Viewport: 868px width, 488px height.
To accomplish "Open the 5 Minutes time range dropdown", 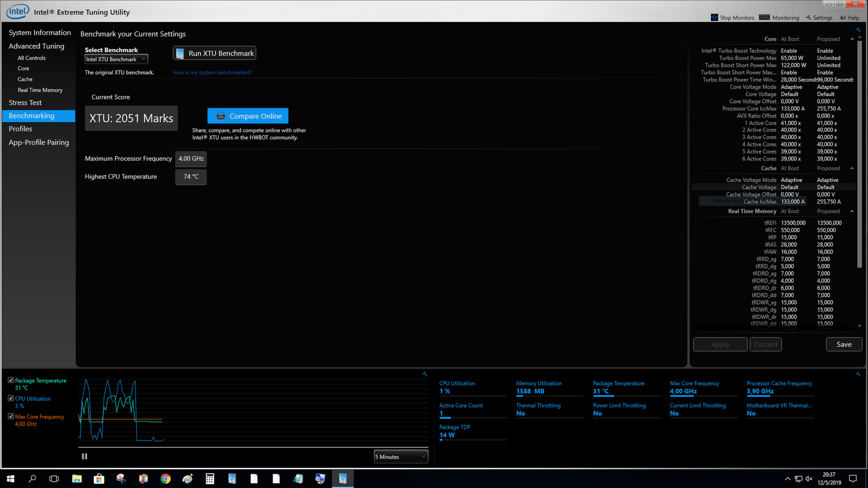I will (401, 457).
